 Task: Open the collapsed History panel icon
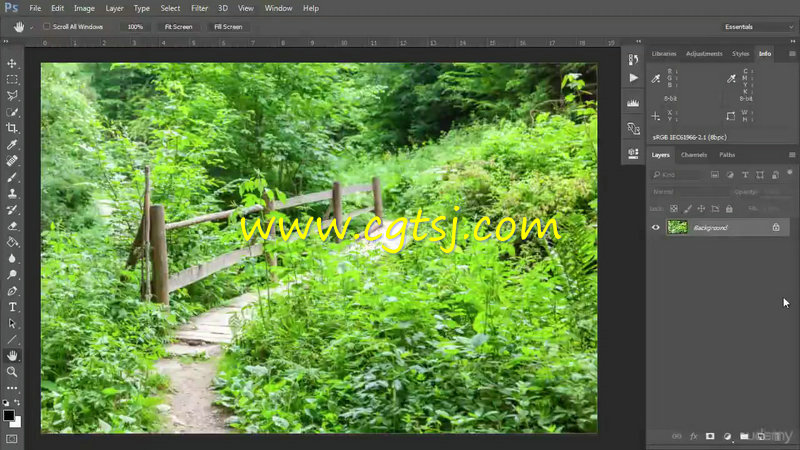coord(633,60)
